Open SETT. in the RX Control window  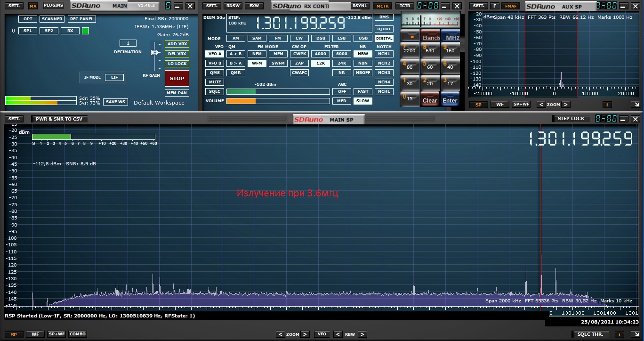(x=211, y=6)
